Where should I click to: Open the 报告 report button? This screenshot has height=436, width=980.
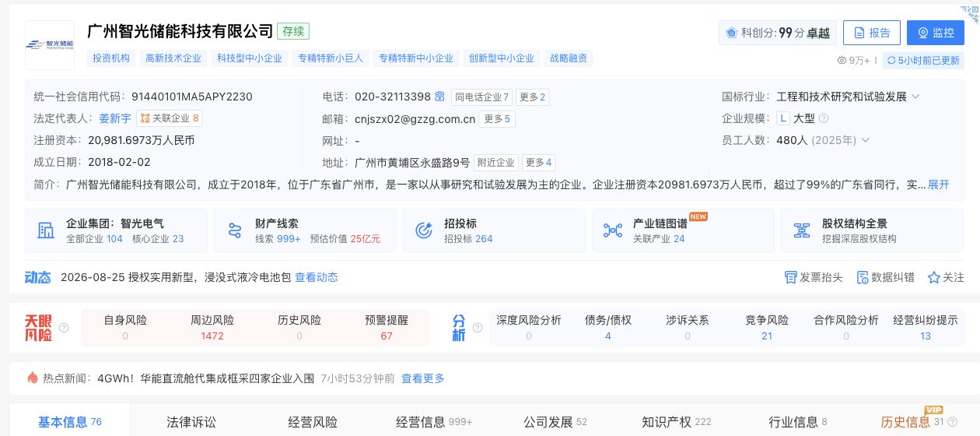pyautogui.click(x=872, y=33)
